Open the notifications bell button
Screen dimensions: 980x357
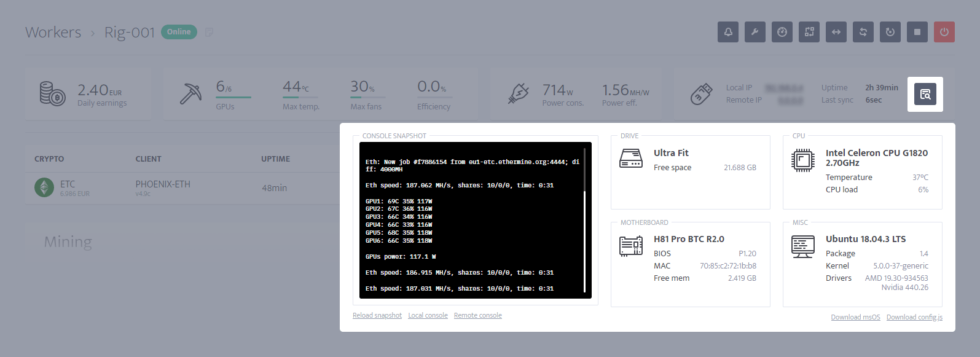point(728,32)
